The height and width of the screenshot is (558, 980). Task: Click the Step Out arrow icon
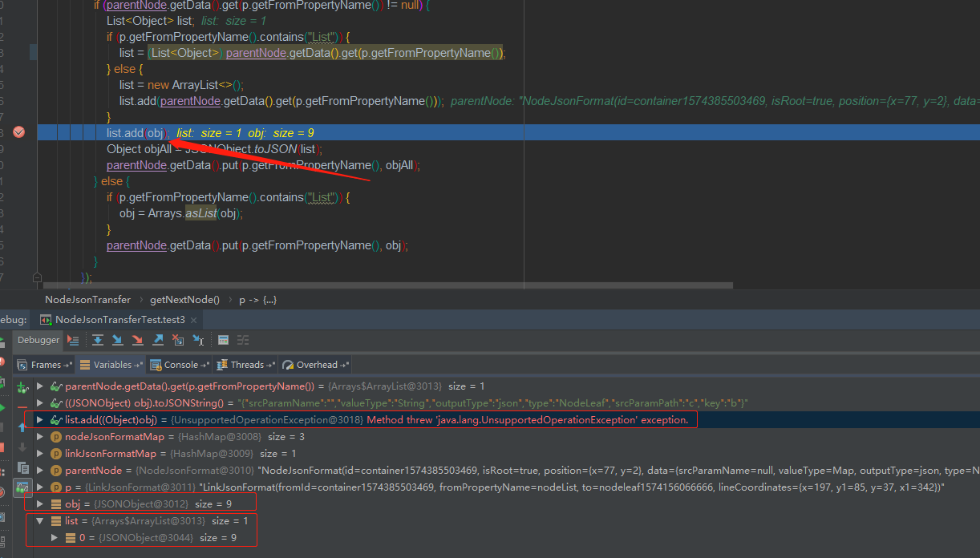click(x=160, y=340)
